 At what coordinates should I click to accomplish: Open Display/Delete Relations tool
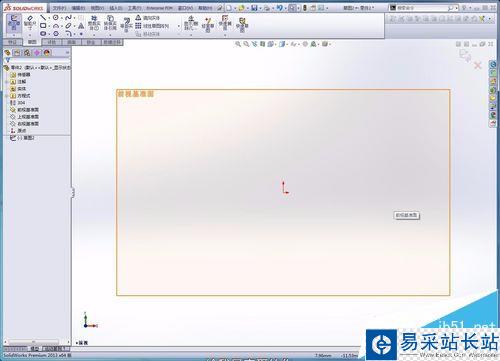click(191, 23)
